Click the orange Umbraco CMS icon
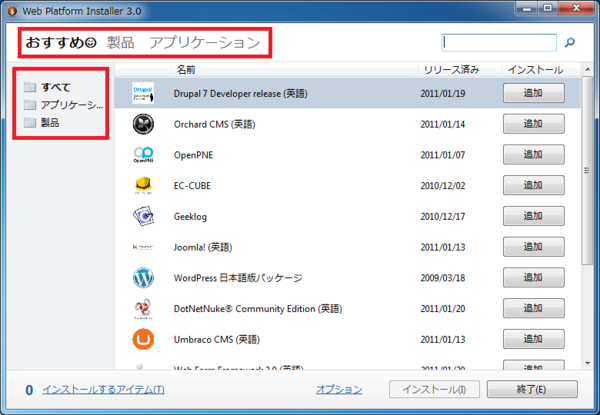Viewport: 600px width, 415px height. [x=143, y=339]
